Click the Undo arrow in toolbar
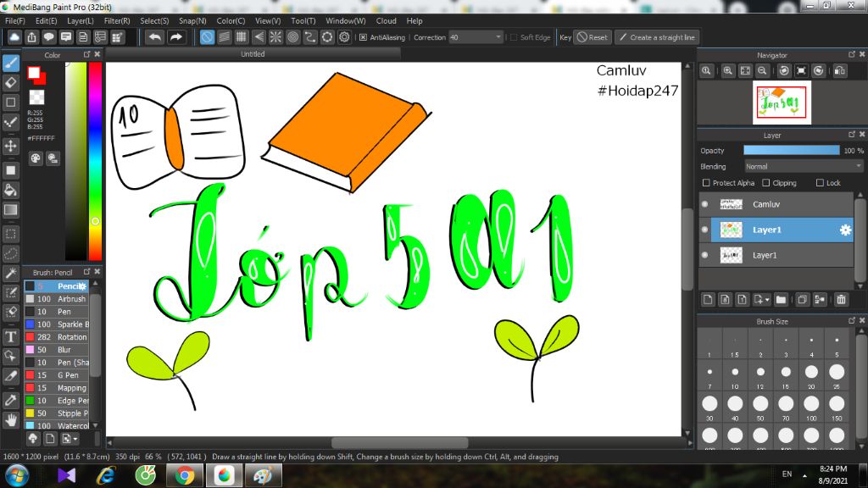The image size is (868, 488). click(155, 37)
